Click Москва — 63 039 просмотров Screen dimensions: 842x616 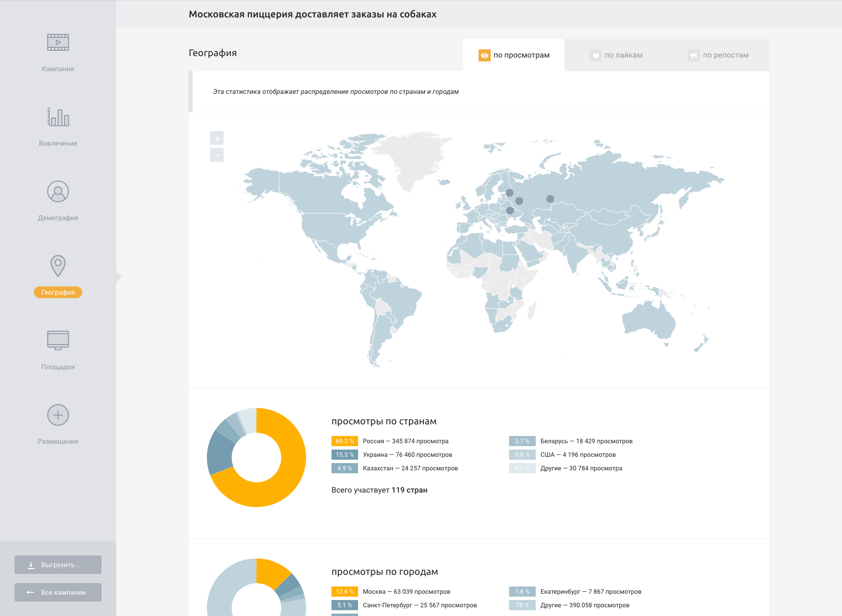[406, 592]
